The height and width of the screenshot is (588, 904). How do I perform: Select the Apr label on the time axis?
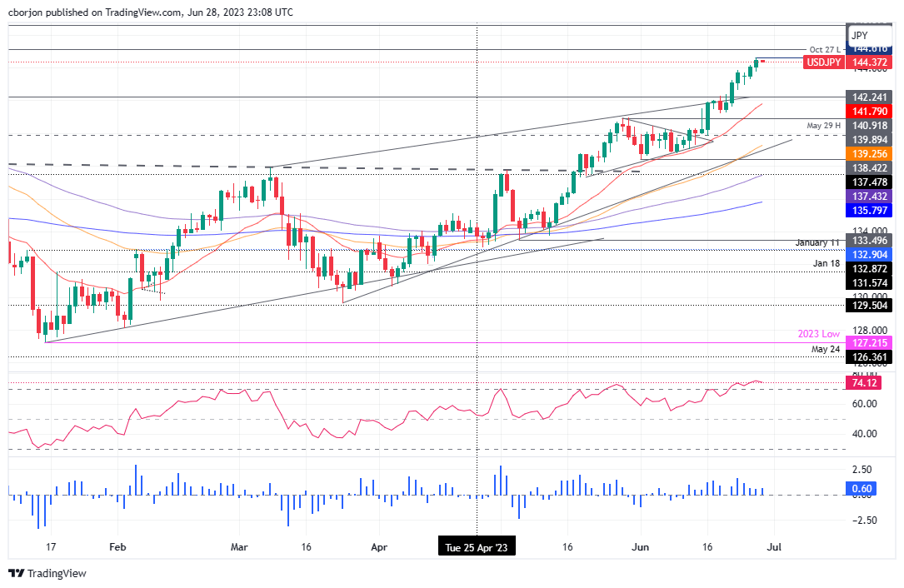tap(379, 548)
